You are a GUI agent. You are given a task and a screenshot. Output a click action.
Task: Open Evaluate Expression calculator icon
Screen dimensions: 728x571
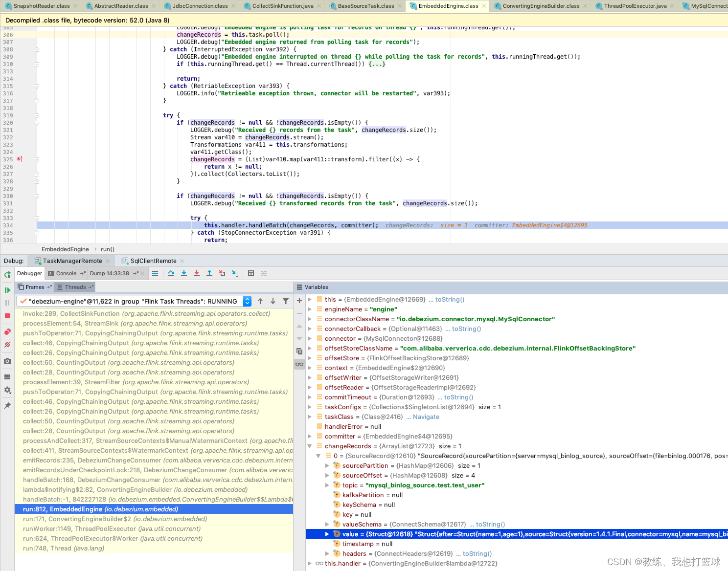pyautogui.click(x=251, y=273)
